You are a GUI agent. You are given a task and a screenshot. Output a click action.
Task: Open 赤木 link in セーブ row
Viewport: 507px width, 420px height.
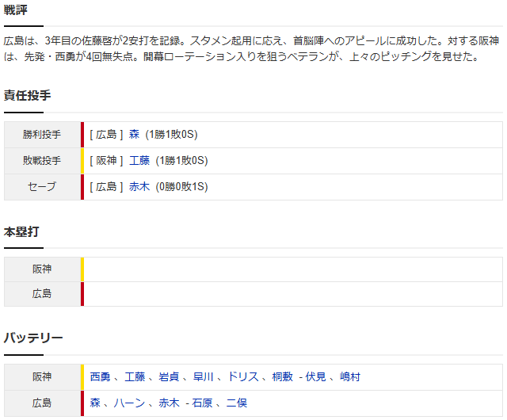point(139,187)
